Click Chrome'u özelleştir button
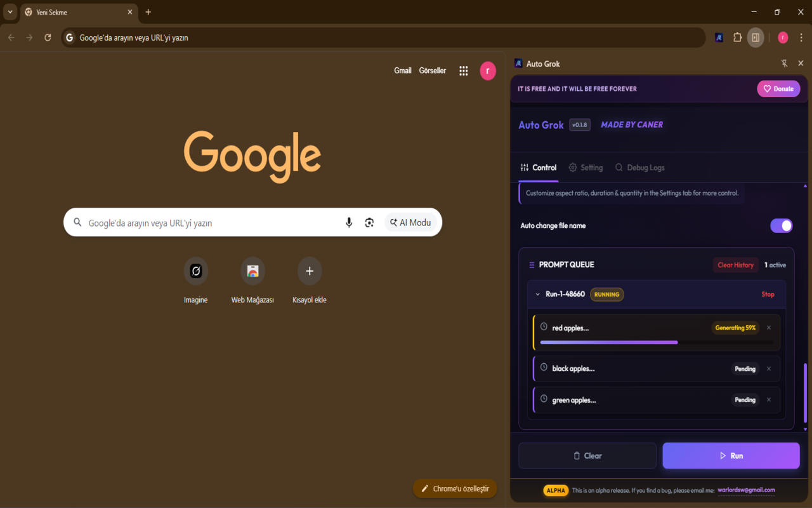Screen dimensions: 812x508 tap(455, 488)
